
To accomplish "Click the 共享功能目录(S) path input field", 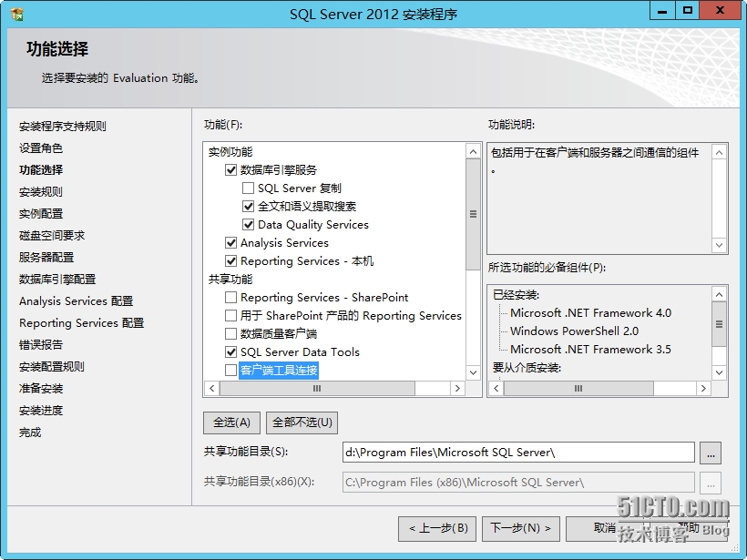I will (x=518, y=453).
